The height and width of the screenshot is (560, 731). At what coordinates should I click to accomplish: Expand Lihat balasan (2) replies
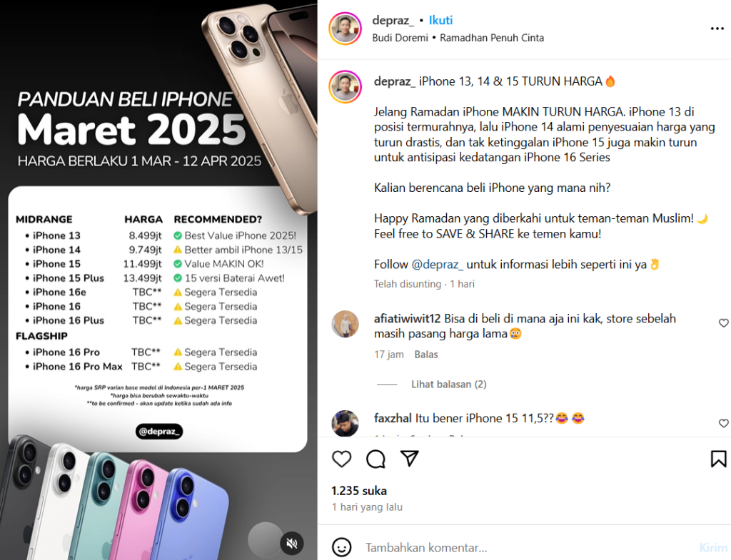click(x=448, y=385)
